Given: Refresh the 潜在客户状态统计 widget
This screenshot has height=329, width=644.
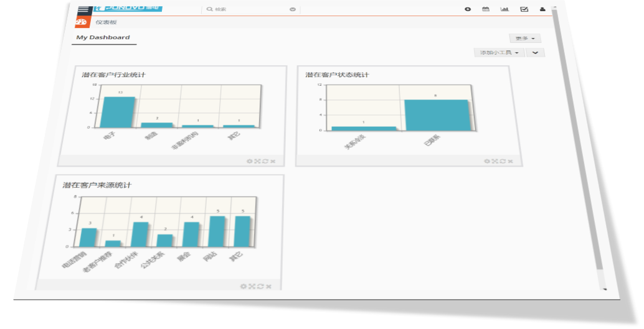Looking at the screenshot, I should pos(503,161).
